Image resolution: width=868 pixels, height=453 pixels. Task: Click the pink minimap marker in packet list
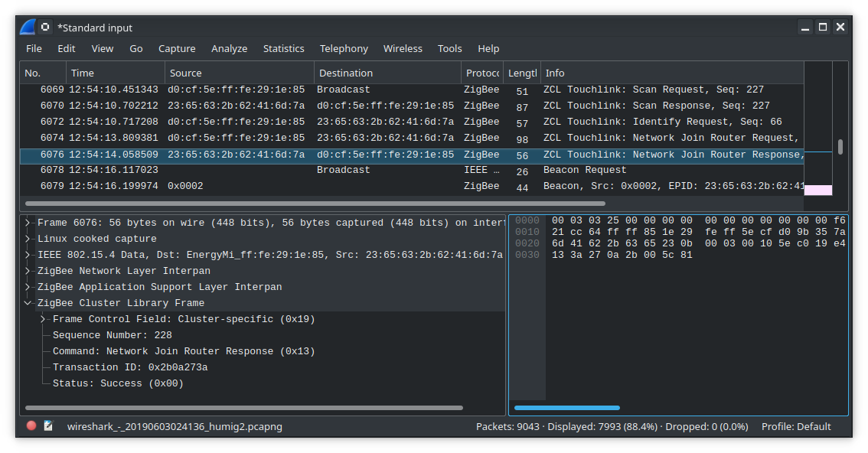coord(817,191)
